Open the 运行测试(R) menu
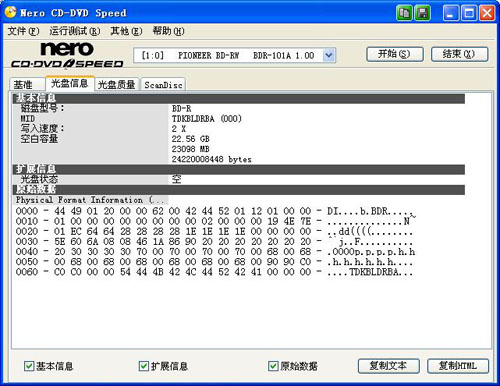500x386 pixels. tap(75, 31)
